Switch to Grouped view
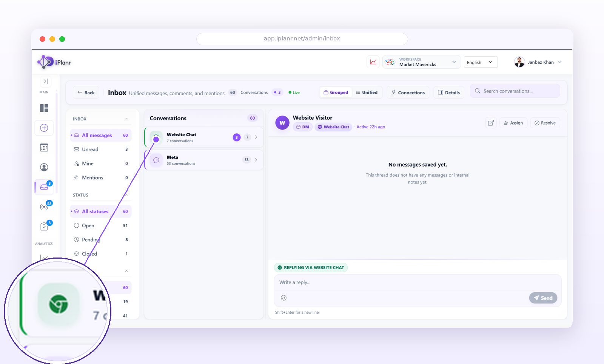604x364 pixels. click(x=336, y=93)
